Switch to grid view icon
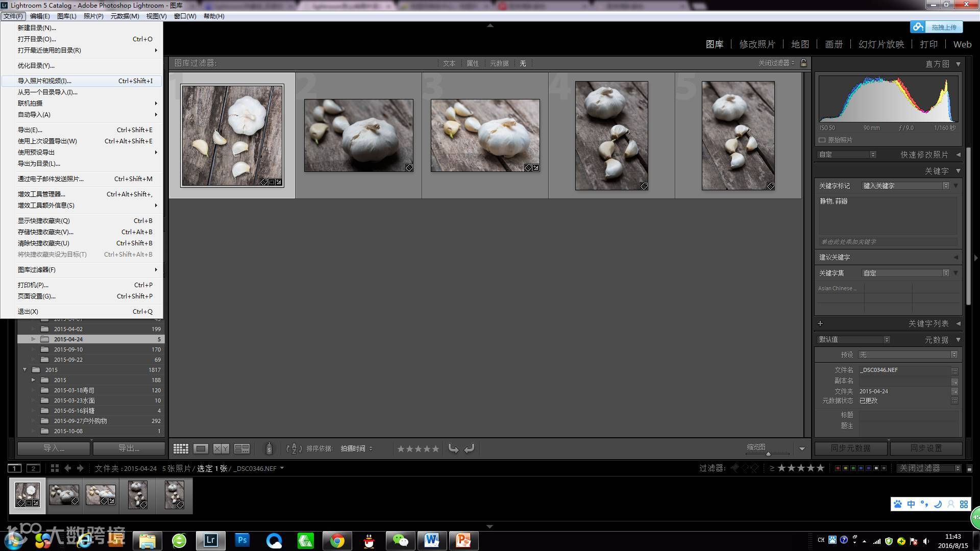Image resolution: width=980 pixels, height=551 pixels. (x=181, y=448)
